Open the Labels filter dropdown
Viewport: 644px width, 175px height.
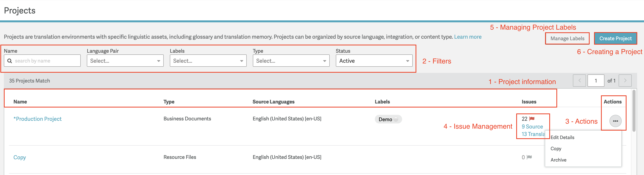(x=208, y=61)
